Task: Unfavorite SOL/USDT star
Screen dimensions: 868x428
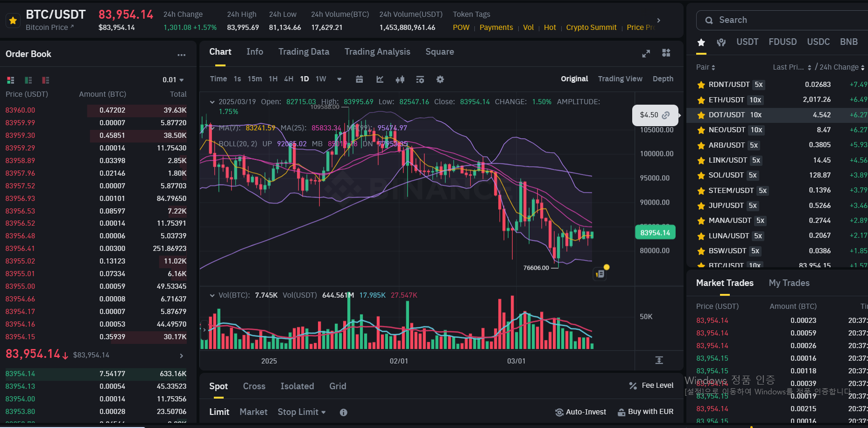Action: click(701, 175)
